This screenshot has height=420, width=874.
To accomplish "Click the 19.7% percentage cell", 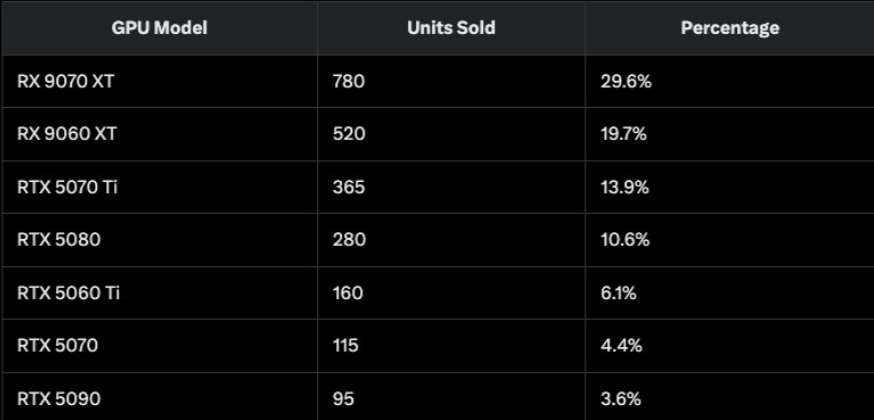I will [625, 135].
